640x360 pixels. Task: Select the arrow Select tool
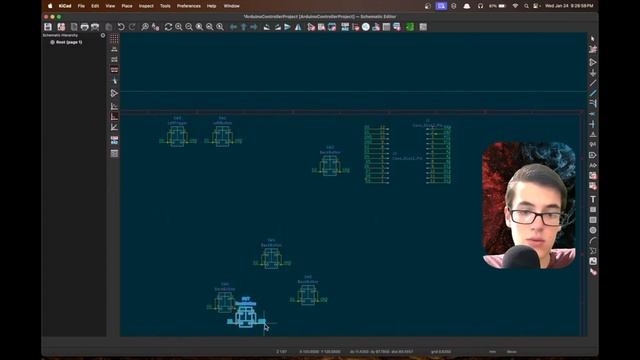coord(593,38)
